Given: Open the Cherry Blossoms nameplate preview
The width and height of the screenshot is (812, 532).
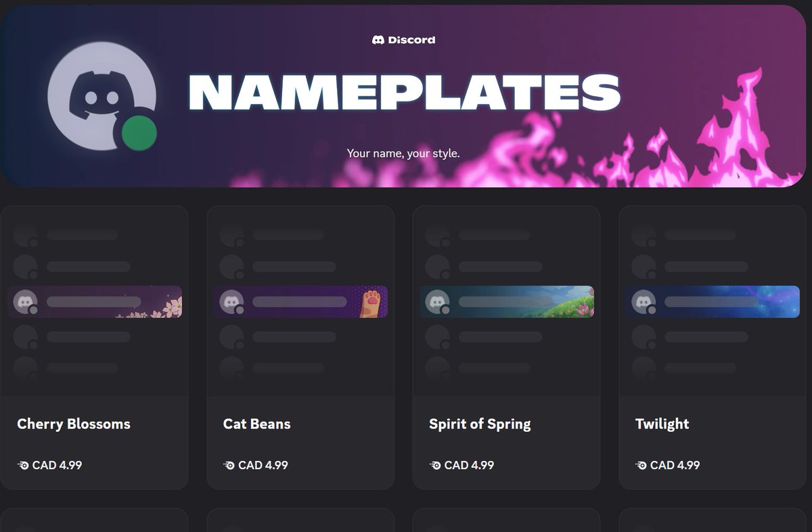Looking at the screenshot, I should point(95,302).
